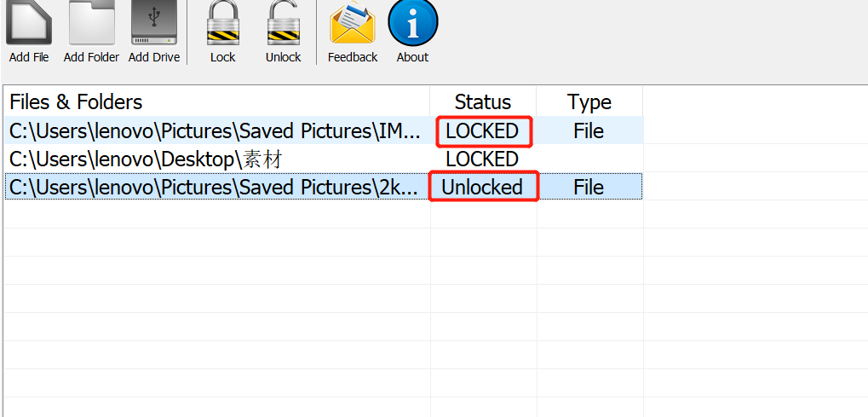Image resolution: width=868 pixels, height=417 pixels.
Task: Click the Unlocked status cell
Action: (481, 187)
